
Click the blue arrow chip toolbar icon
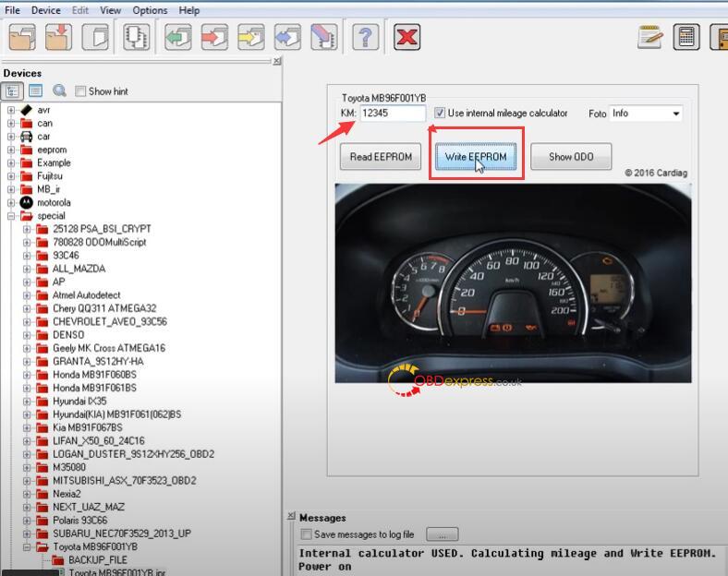coord(287,37)
